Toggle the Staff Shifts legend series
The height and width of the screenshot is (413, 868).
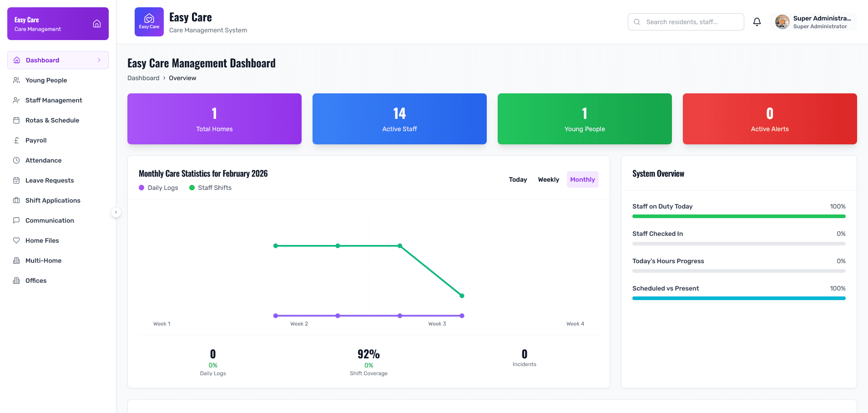pos(210,188)
